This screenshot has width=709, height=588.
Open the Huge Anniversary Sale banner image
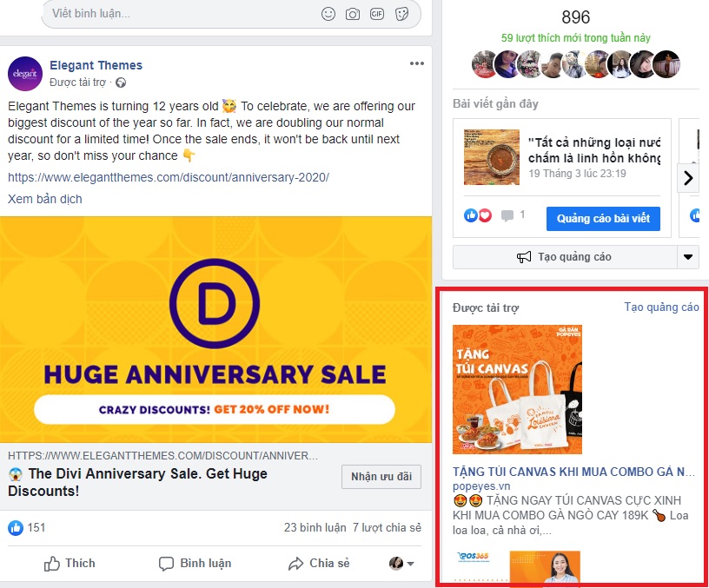point(215,329)
